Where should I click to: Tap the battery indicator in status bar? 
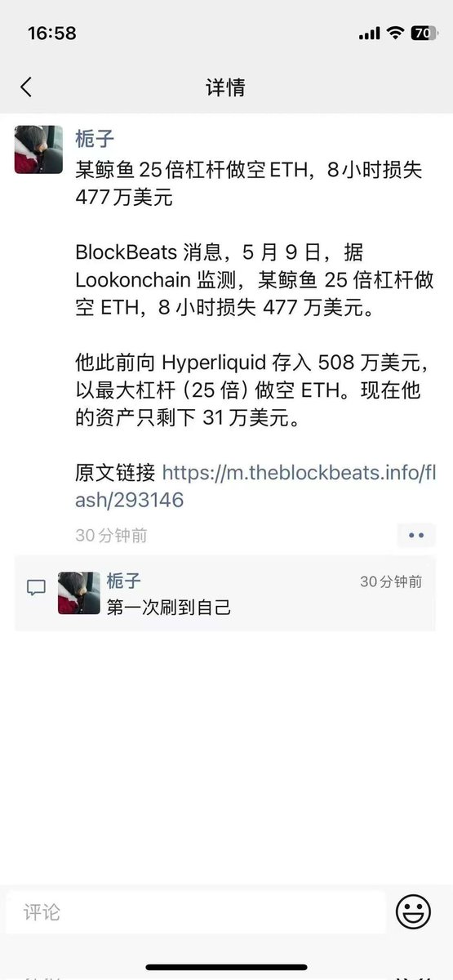point(425,33)
